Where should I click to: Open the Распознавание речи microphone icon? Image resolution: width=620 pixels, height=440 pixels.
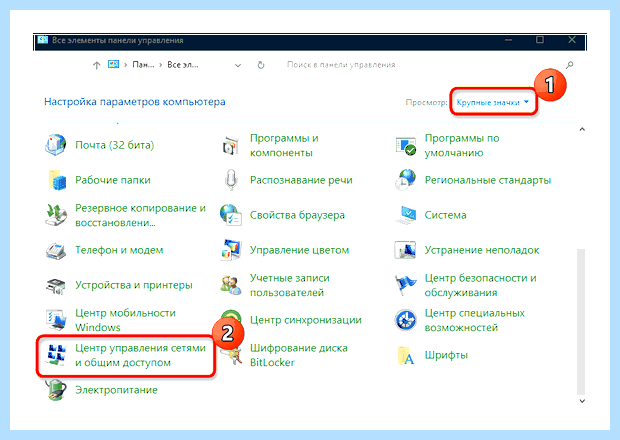[x=231, y=180]
